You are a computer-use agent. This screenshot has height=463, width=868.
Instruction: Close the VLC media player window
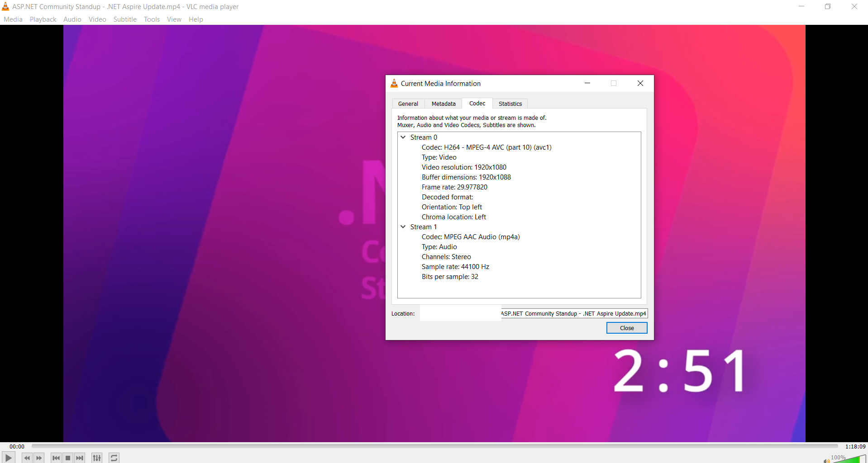coord(854,6)
